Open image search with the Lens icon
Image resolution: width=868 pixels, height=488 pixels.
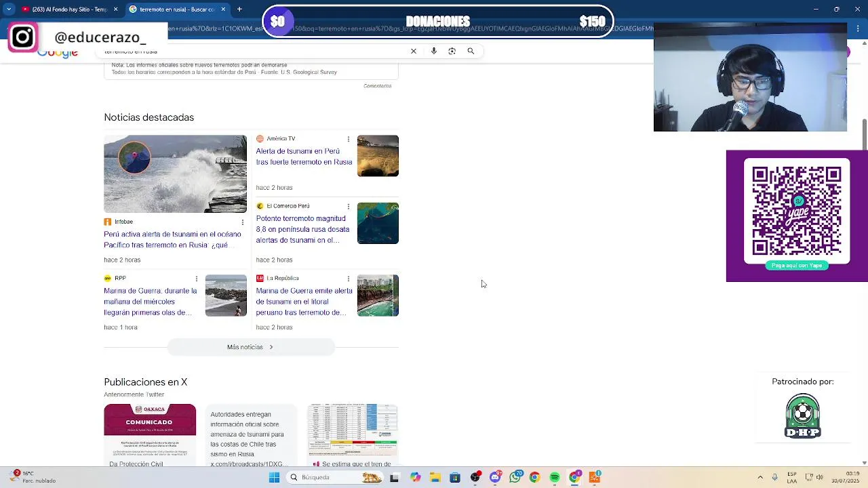(x=452, y=51)
